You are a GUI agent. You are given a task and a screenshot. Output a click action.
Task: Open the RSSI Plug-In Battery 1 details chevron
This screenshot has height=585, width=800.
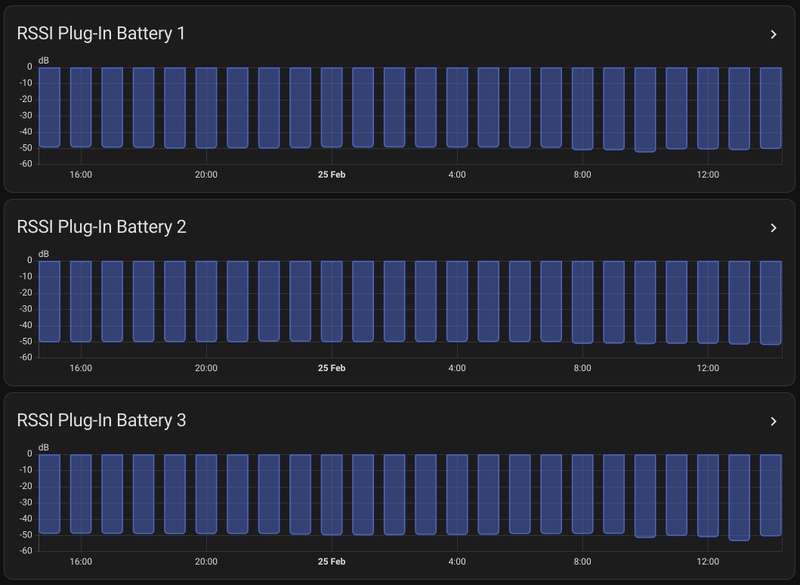click(x=773, y=34)
